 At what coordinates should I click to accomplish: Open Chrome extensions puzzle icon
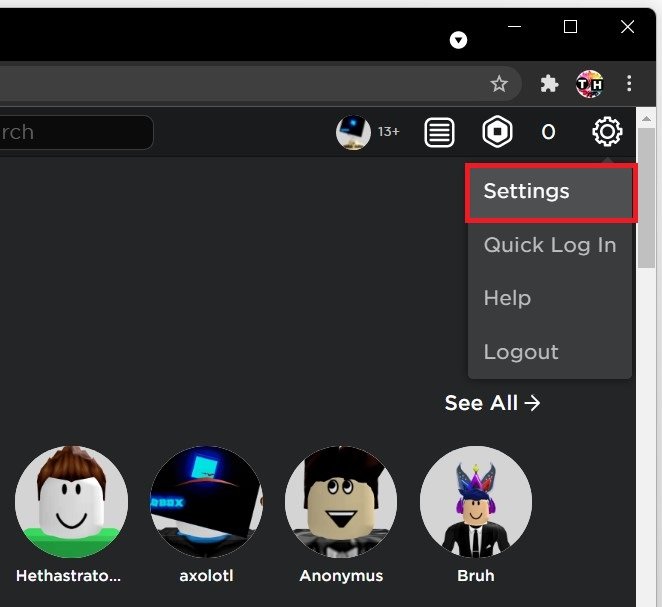pyautogui.click(x=549, y=84)
